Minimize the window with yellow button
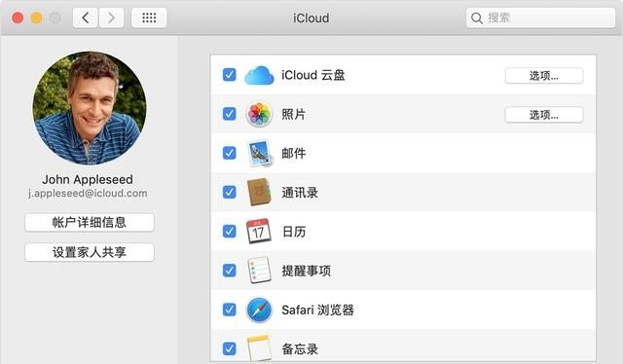623x364 pixels. coord(37,18)
